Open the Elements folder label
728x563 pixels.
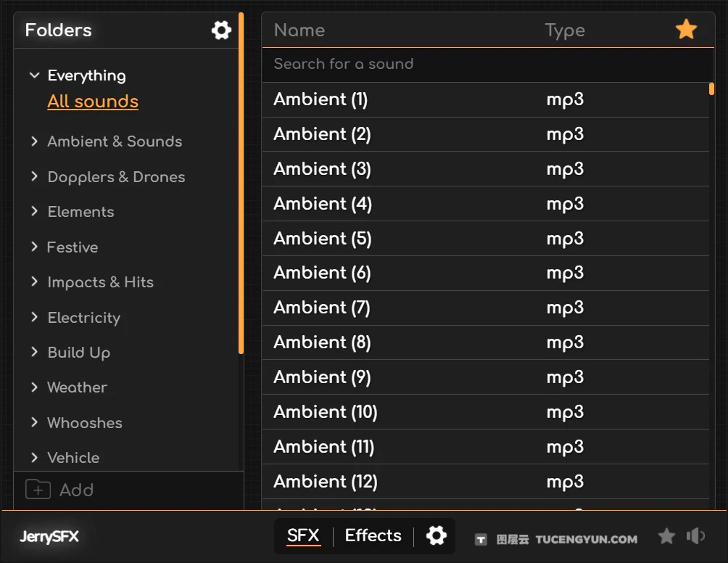pyautogui.click(x=80, y=212)
